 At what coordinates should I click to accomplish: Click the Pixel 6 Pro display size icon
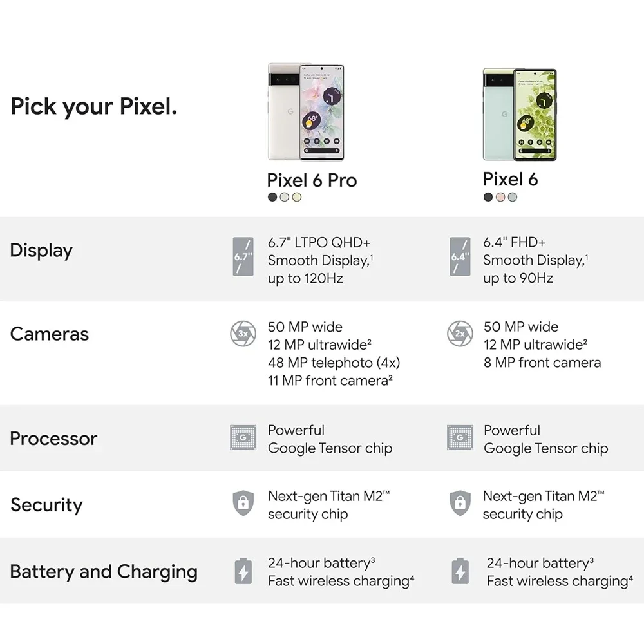point(243,256)
